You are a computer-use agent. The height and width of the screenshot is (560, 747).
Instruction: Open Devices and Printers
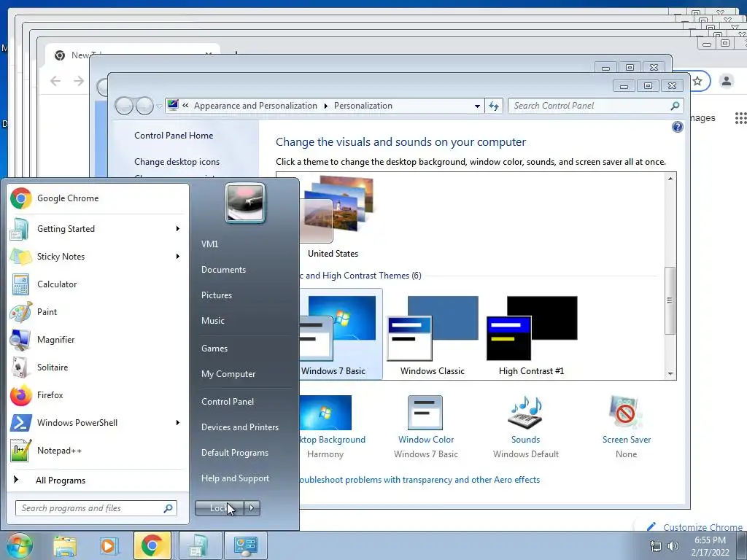240,427
